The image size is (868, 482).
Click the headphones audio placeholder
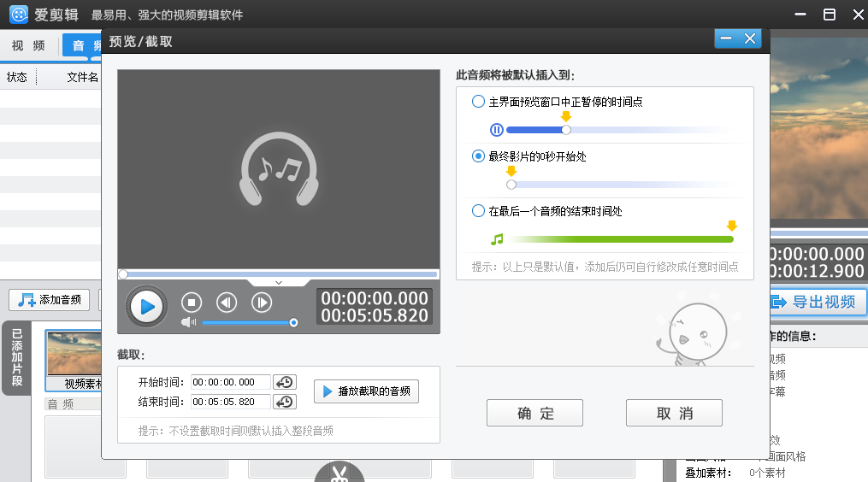279,168
